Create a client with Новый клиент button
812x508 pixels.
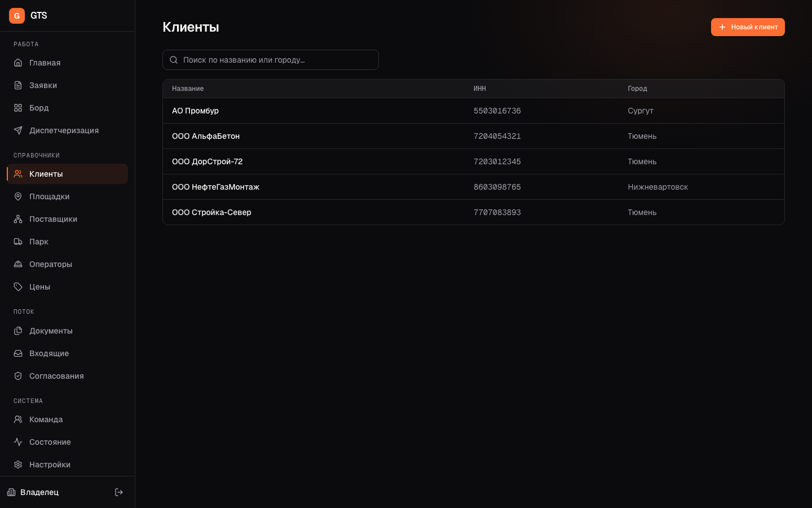748,27
